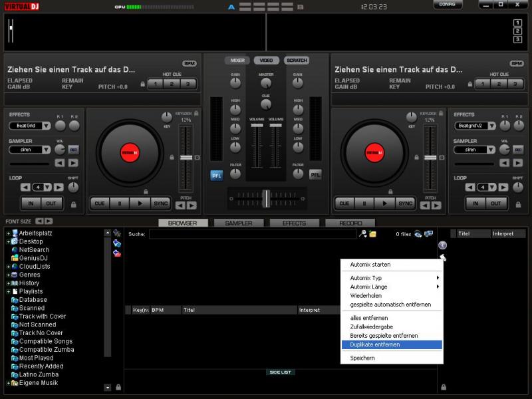
Task: Switch to the EFFECTS tab
Action: [293, 223]
